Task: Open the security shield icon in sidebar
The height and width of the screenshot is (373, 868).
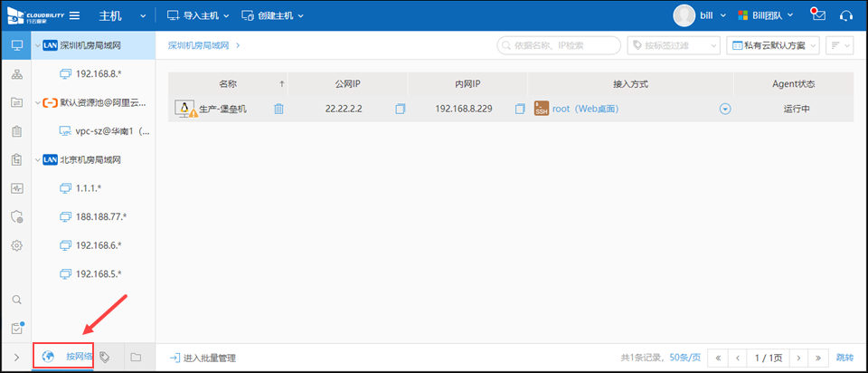Action: point(15,216)
